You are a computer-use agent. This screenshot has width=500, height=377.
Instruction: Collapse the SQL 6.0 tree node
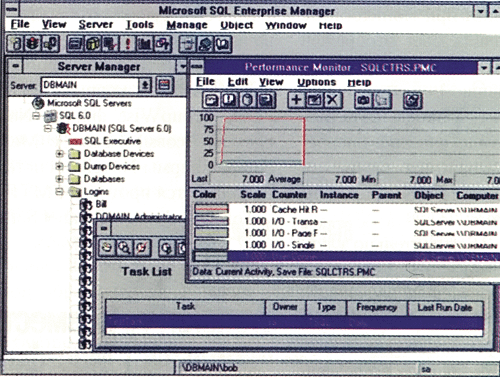click(36, 116)
